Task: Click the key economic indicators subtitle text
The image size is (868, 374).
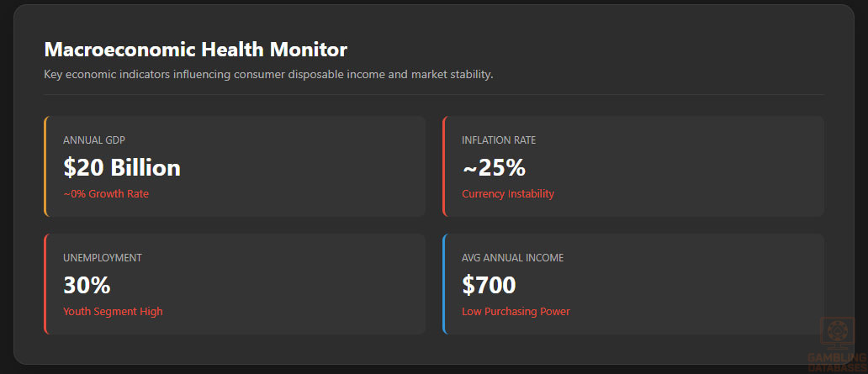Action: (268, 74)
